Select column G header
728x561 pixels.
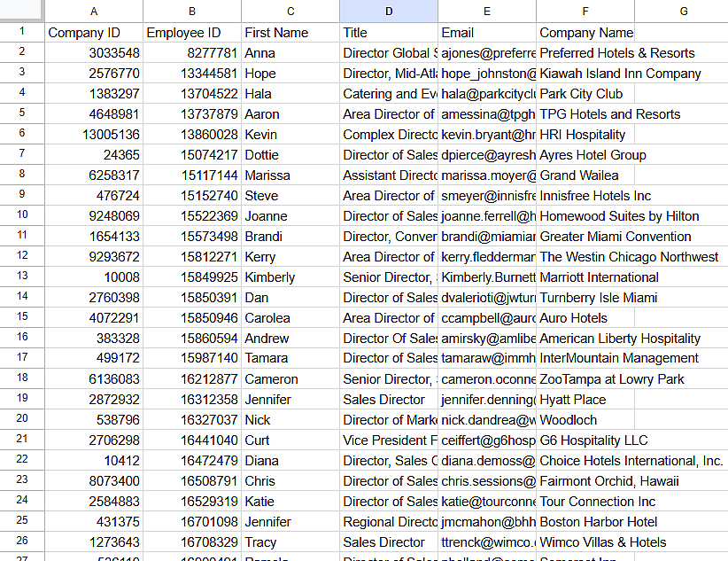(x=683, y=12)
